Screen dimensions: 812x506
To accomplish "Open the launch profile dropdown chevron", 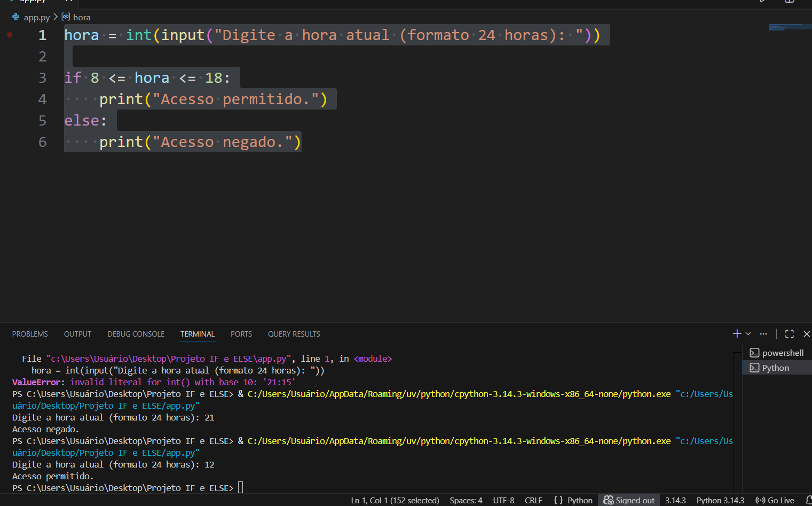I will [x=748, y=334].
